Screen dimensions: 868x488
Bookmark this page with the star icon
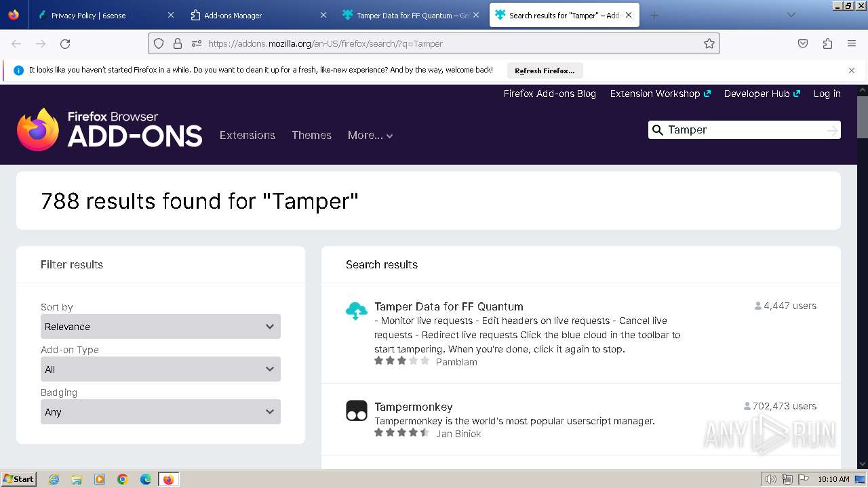[709, 43]
